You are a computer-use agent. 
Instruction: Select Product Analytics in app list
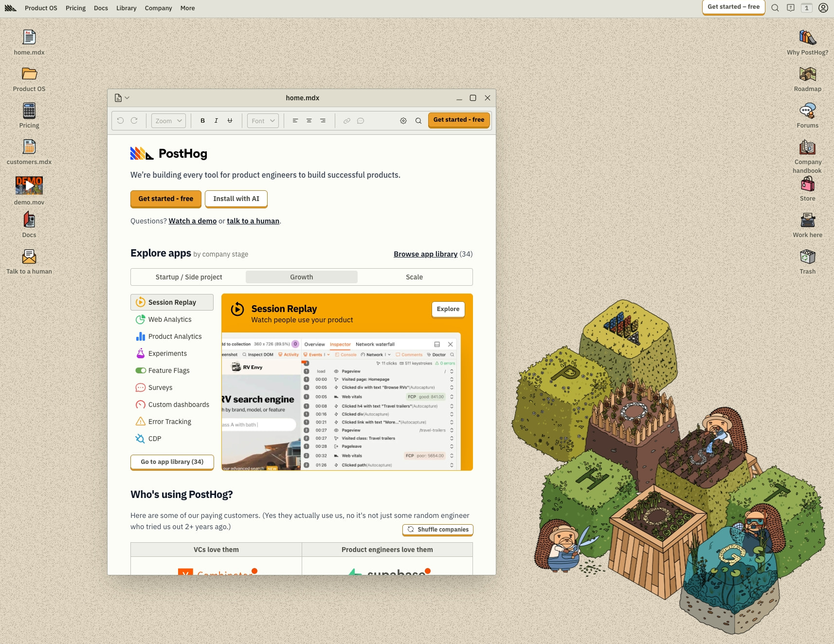(x=172, y=336)
